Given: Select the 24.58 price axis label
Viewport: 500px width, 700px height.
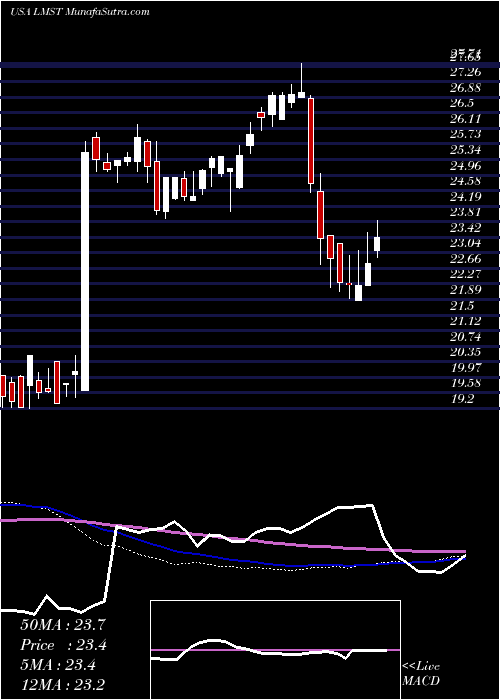Looking at the screenshot, I should point(465,181).
